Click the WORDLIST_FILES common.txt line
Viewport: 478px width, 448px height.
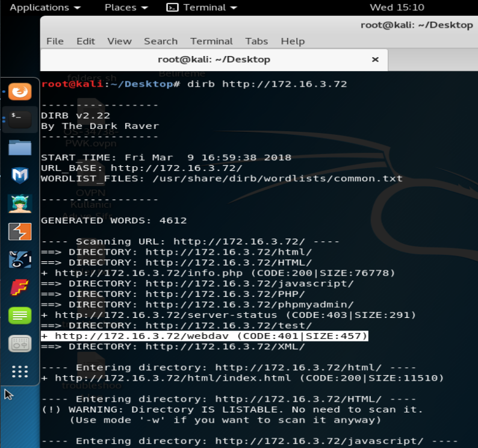tap(222, 178)
